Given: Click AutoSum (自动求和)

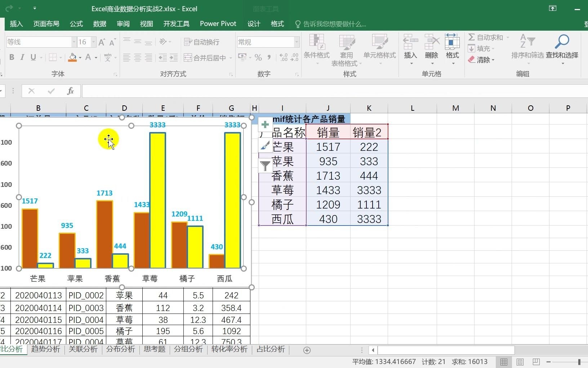Looking at the screenshot, I should [486, 38].
